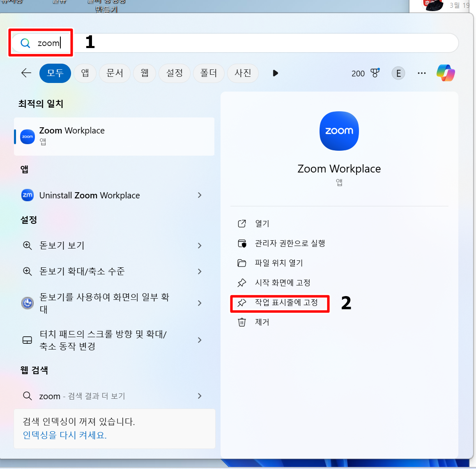Click the shield icon beside 관리자 권한으로 실행
Viewport: 476px width, 469px height.
click(242, 244)
